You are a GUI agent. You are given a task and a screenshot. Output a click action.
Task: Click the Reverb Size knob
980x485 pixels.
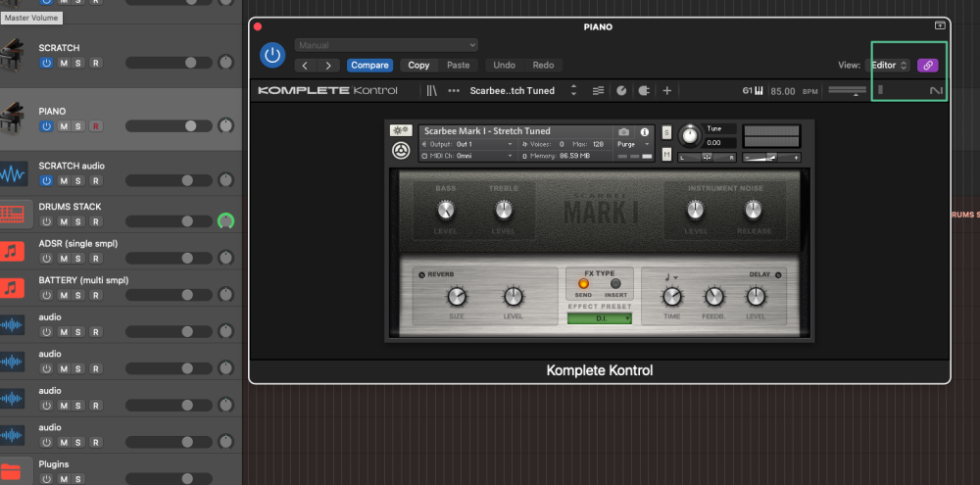457,296
